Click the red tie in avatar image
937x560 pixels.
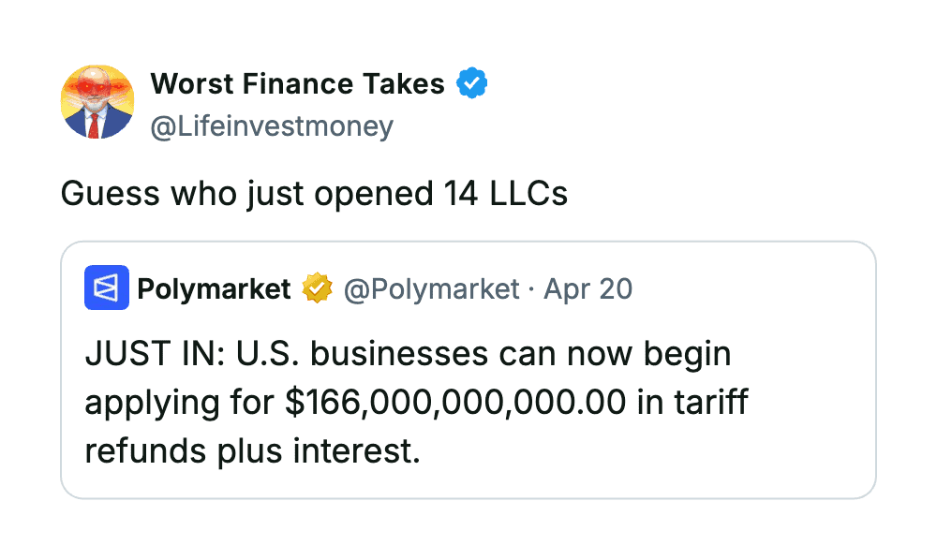tap(94, 125)
